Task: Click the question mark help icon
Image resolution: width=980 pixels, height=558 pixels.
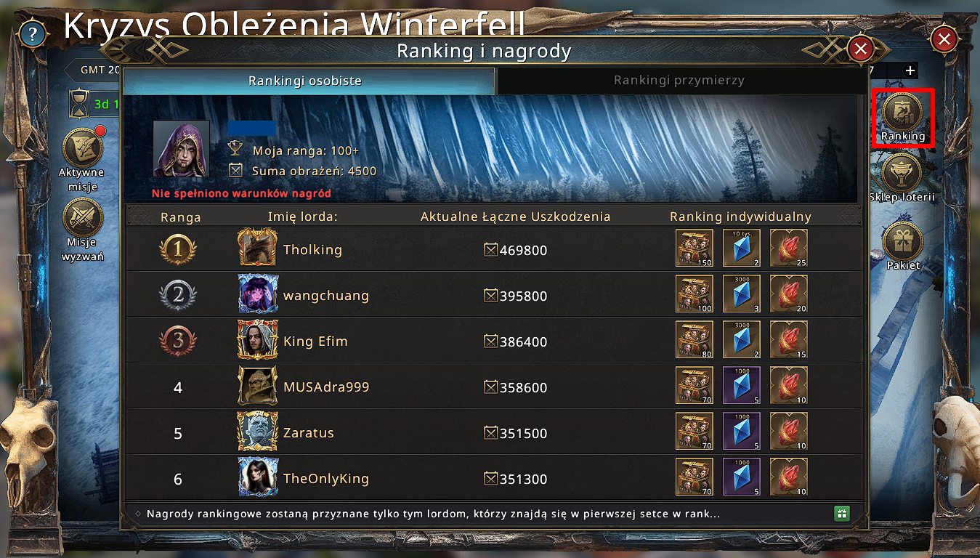Action: pos(31,33)
